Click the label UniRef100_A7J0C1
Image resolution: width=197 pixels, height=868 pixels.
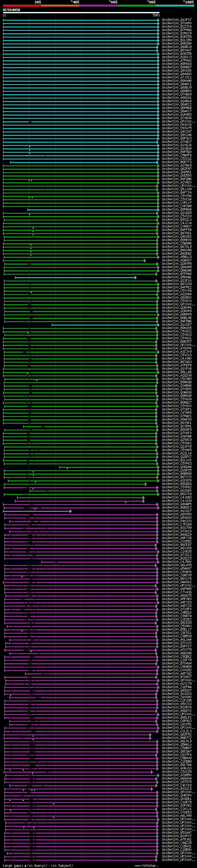click(x=177, y=78)
